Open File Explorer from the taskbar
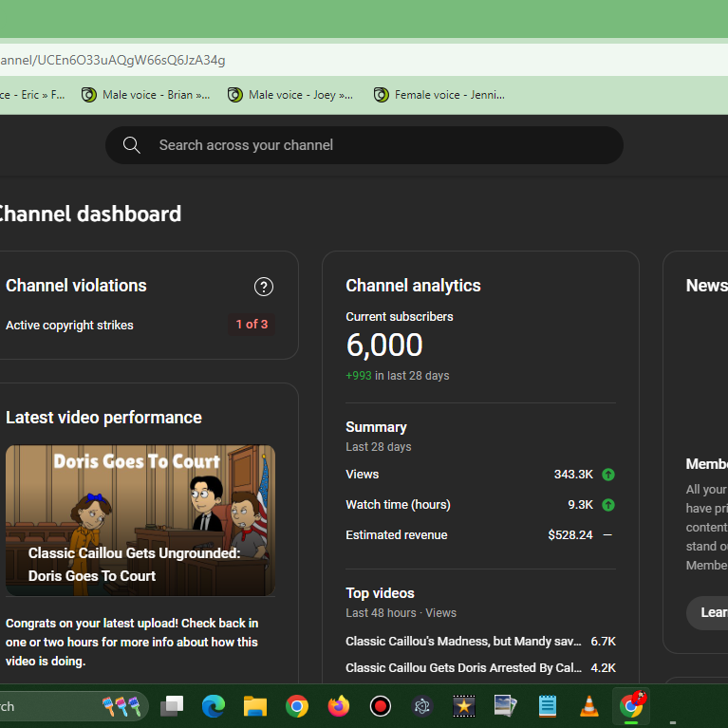This screenshot has height=728, width=728. pyautogui.click(x=255, y=706)
